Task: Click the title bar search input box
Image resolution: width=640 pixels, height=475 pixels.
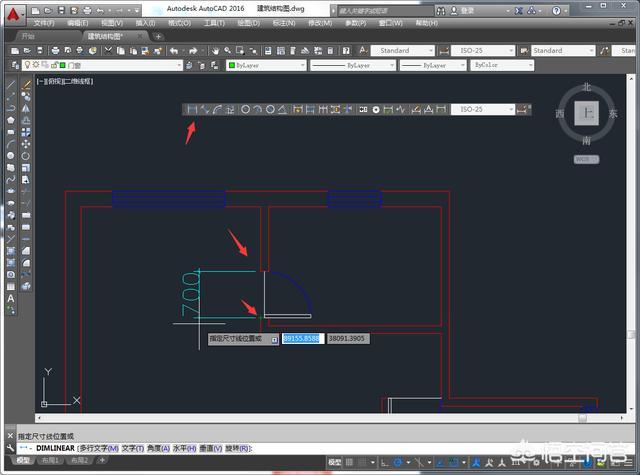Action: pos(386,11)
